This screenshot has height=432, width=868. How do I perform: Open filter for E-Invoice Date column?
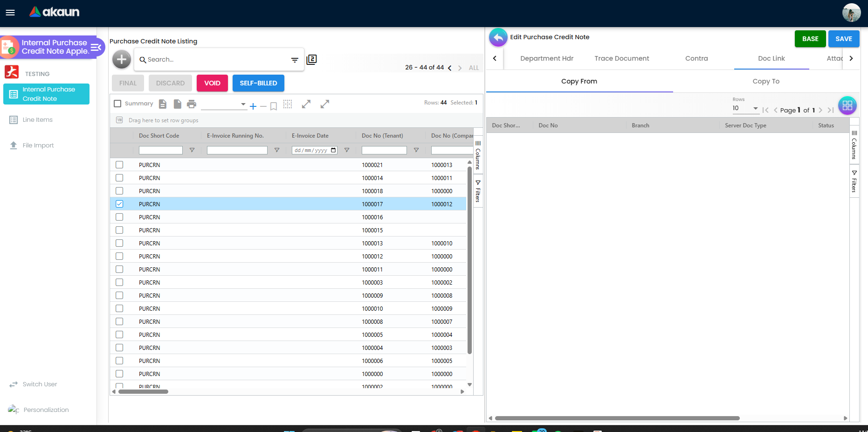(347, 150)
